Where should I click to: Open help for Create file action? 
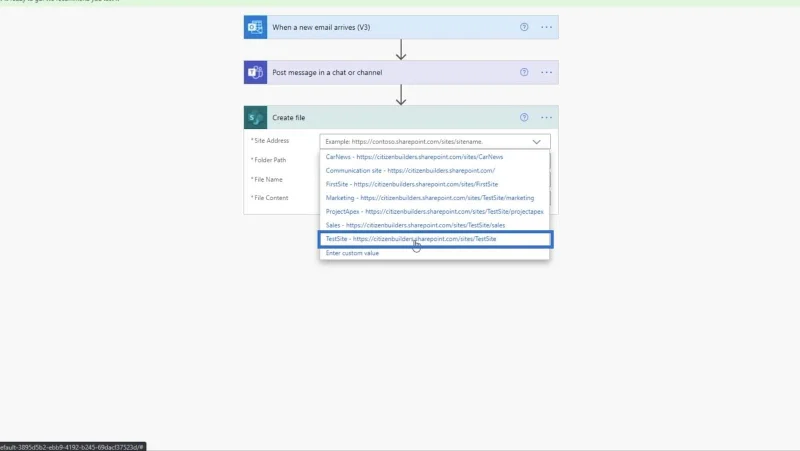point(524,117)
